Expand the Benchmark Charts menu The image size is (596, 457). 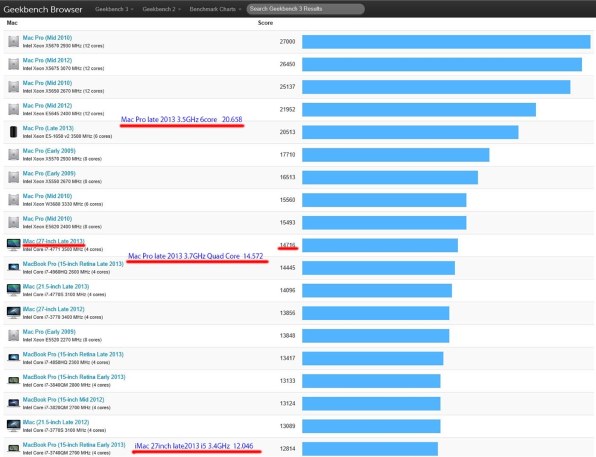coord(215,9)
